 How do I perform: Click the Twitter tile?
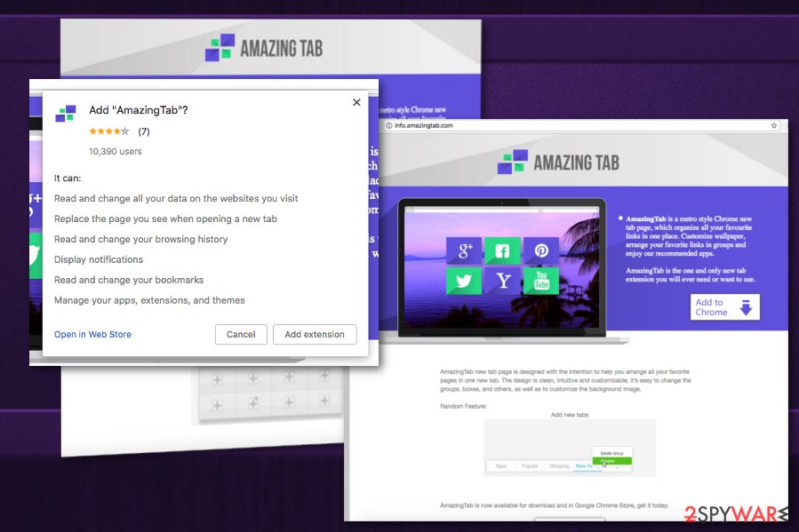pyautogui.click(x=464, y=281)
